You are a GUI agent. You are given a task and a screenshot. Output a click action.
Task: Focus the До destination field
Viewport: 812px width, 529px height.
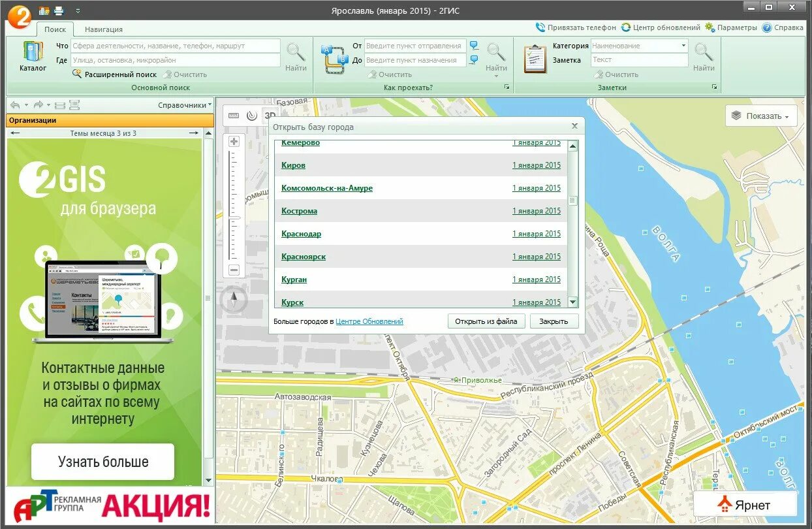tap(415, 60)
